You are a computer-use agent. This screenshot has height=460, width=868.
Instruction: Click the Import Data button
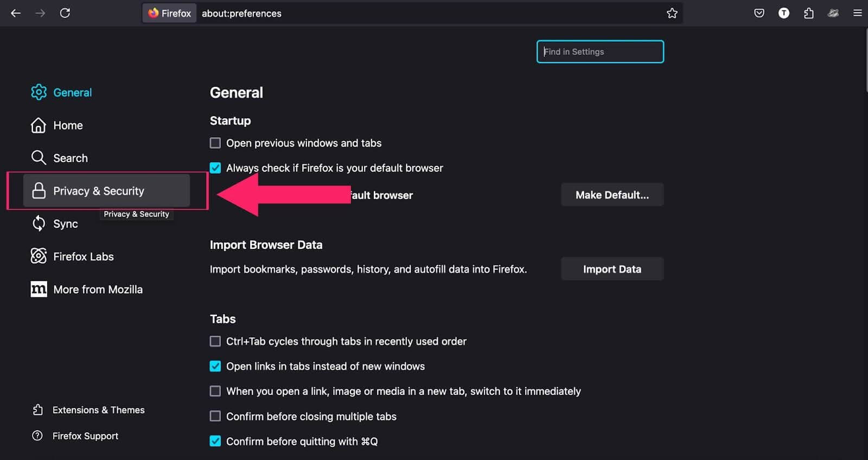[612, 269]
